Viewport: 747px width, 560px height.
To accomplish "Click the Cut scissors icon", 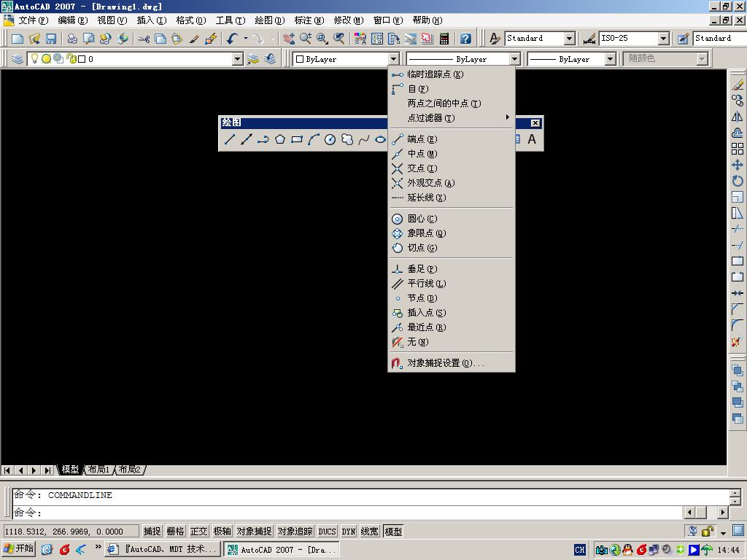I will (144, 39).
